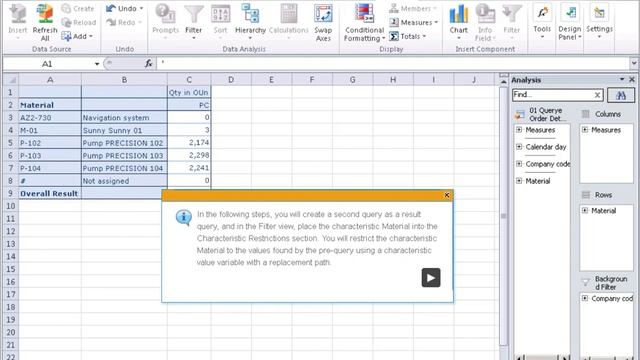Expand Company code in Background Filter
The width and height of the screenshot is (640, 360).
point(584,298)
